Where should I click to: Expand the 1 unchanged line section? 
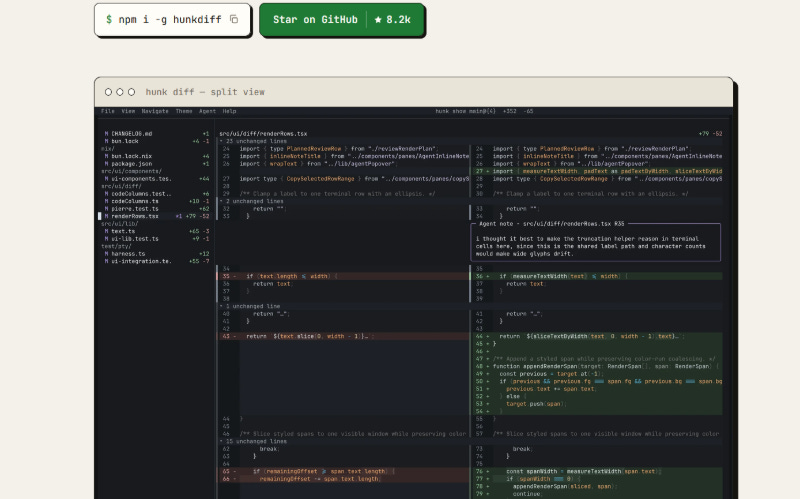point(251,307)
